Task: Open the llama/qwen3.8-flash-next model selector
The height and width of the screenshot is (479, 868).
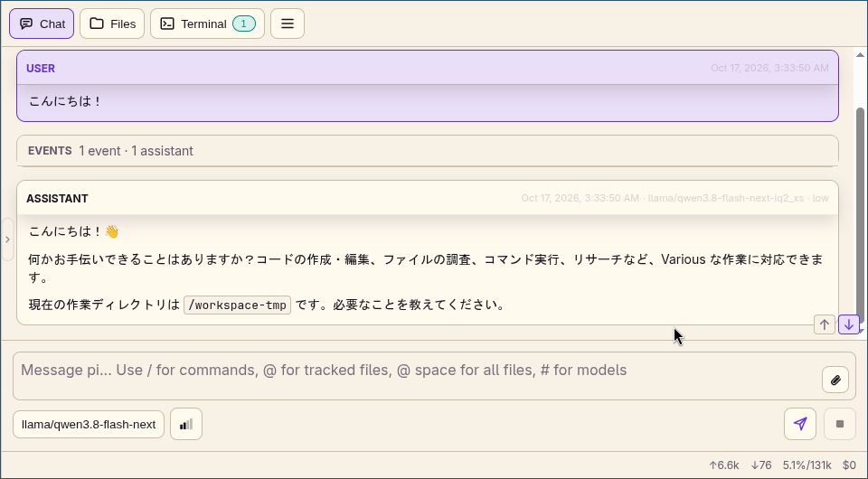Action: pyautogui.click(x=89, y=424)
